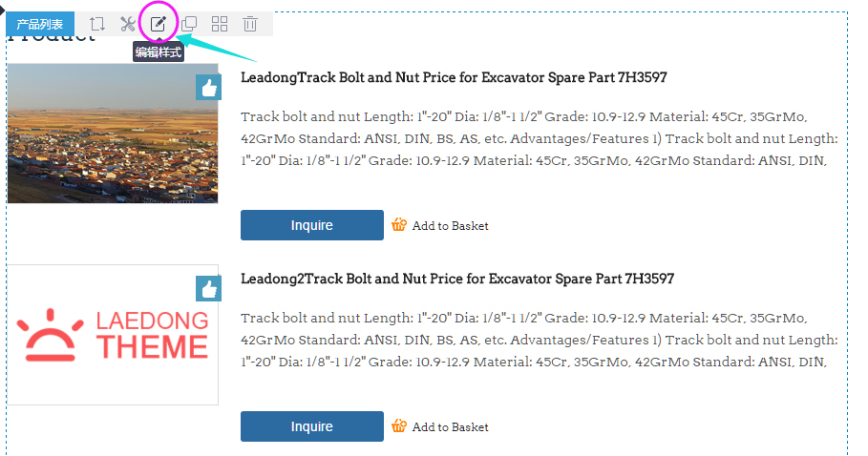Open the settings tools (wrench) icon
The width and height of the screenshot is (868, 456).
128,24
